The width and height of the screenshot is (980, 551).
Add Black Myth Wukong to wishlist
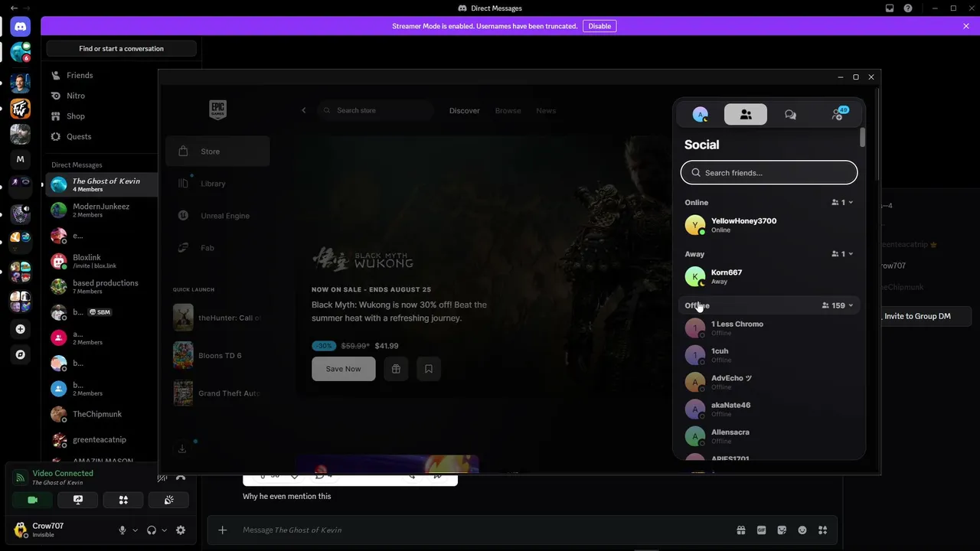pyautogui.click(x=429, y=369)
